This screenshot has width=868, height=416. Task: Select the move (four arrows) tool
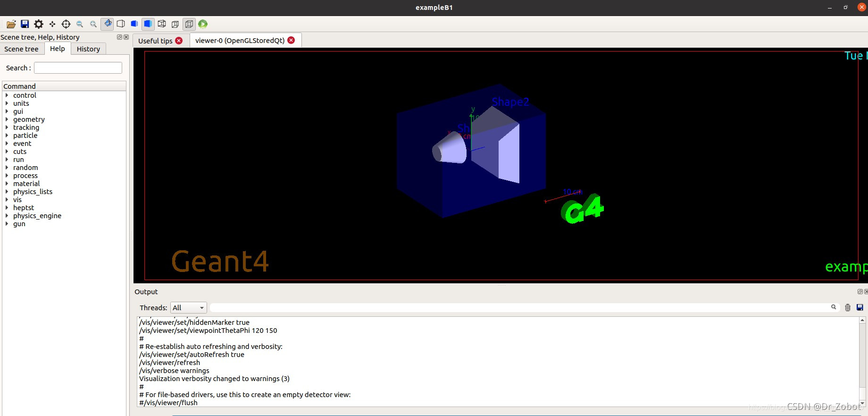click(x=52, y=24)
